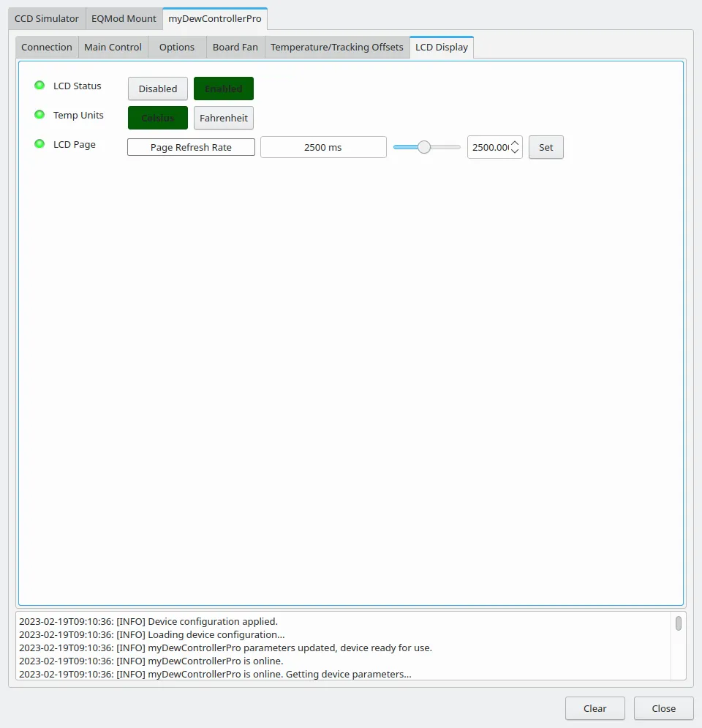702x728 pixels.
Task: Click the Page Refresh Rate label box
Action: [191, 147]
